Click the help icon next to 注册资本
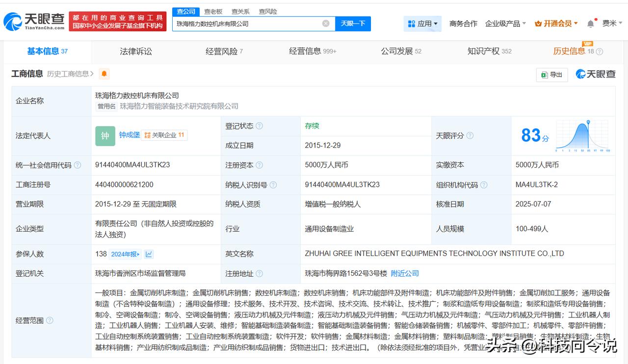Image resolution: width=628 pixels, height=364 pixels. 259,165
